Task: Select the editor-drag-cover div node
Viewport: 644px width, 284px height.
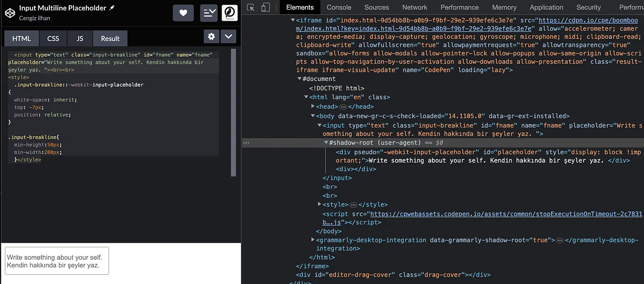Action: [x=393, y=275]
